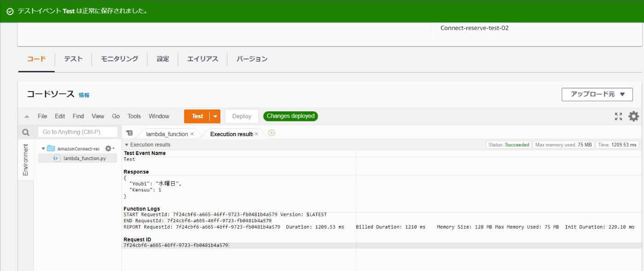Select the Execution results editor tab

click(231, 134)
